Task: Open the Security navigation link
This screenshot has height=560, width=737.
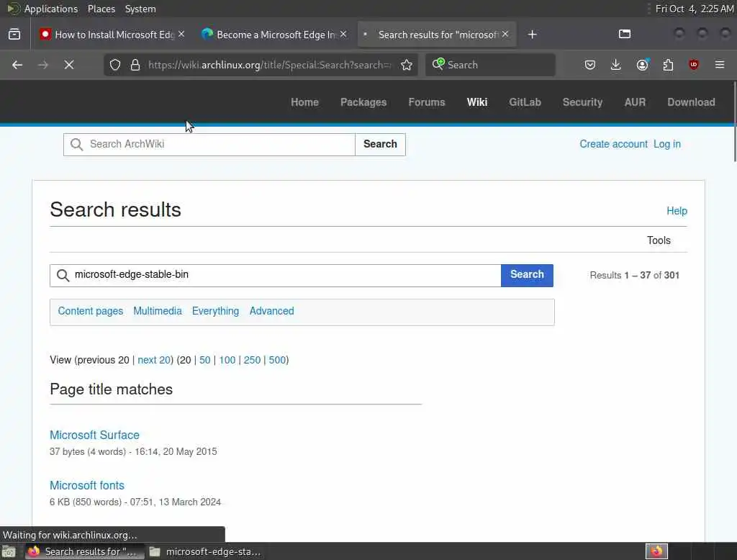Action: pos(582,102)
